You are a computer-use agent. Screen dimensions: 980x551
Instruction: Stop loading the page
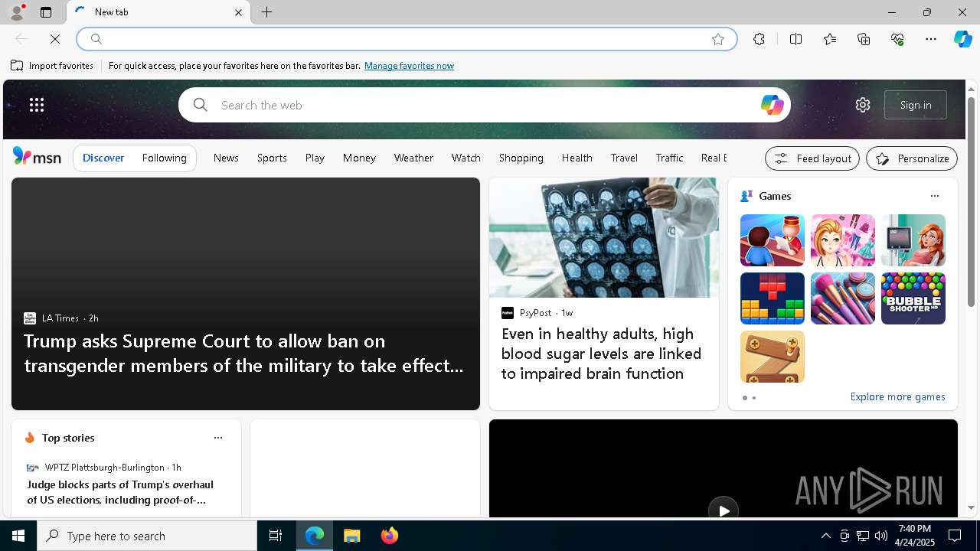[x=55, y=39]
